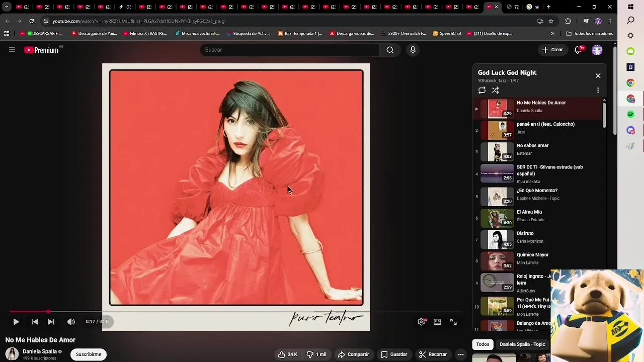Open more actions ellipsis below video
This screenshot has width=644, height=362.
coord(460,354)
